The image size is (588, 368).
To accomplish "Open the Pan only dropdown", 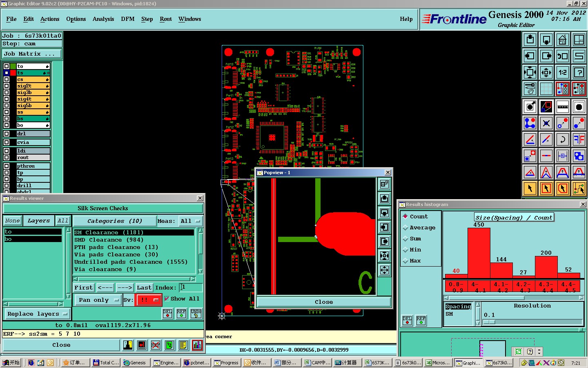I will [x=98, y=300].
